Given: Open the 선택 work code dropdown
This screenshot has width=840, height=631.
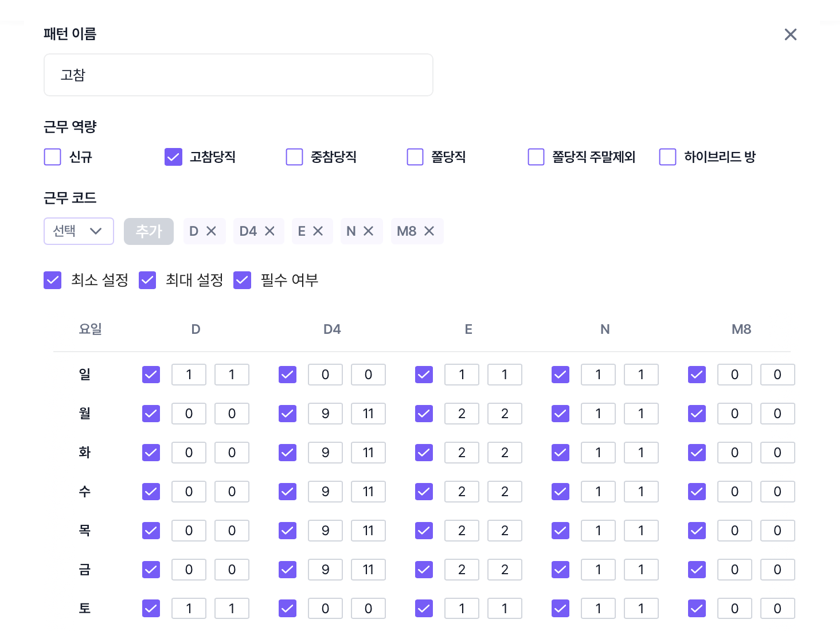Looking at the screenshot, I should point(79,231).
